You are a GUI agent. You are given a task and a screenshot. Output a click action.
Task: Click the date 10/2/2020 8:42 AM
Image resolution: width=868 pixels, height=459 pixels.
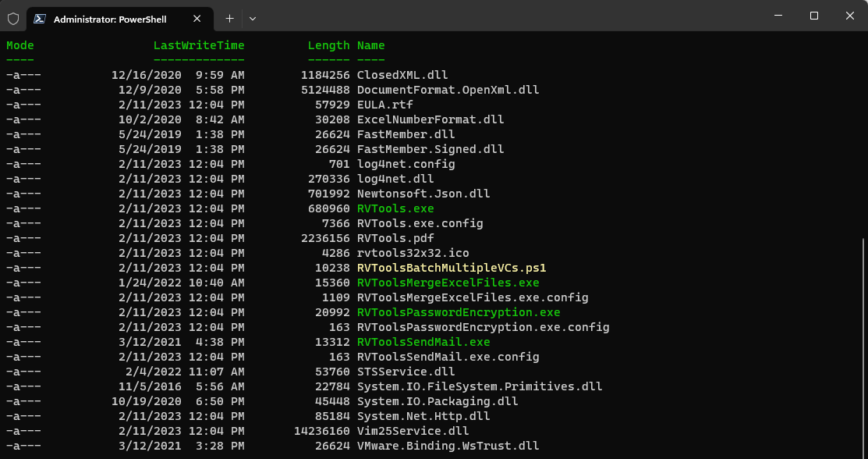[181, 119]
